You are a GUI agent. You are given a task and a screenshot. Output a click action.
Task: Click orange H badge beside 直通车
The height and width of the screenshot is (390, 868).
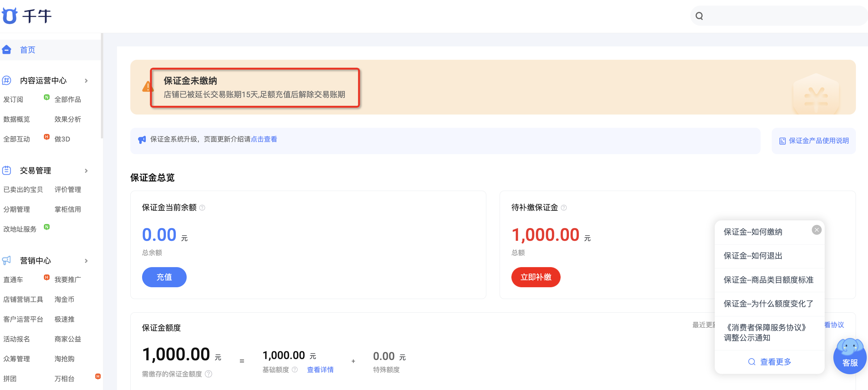47,278
